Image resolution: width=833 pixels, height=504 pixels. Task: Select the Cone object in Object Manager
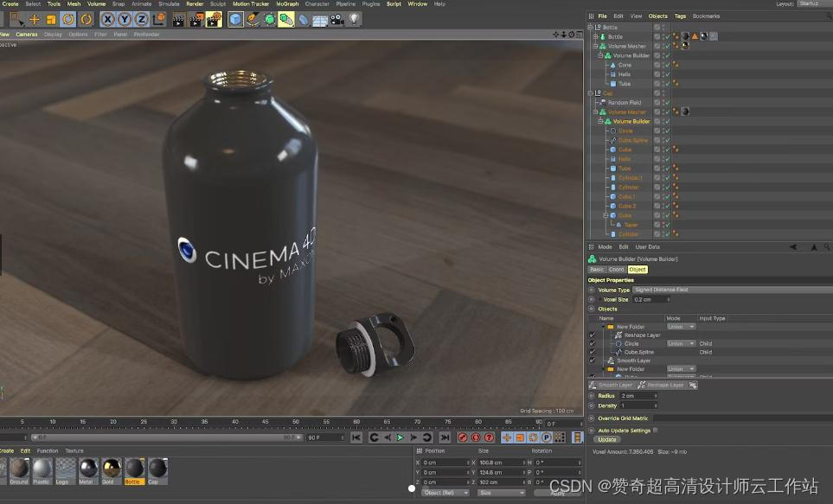click(625, 65)
